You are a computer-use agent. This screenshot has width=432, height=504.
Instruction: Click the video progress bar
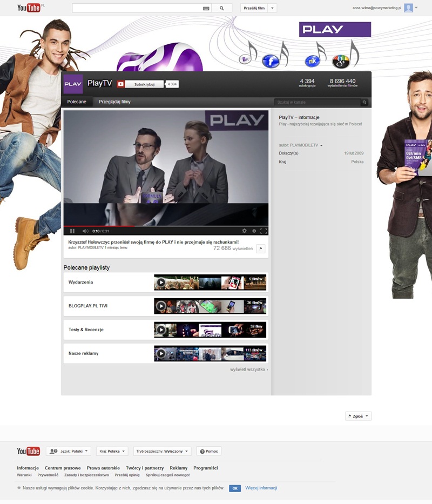pos(166,226)
